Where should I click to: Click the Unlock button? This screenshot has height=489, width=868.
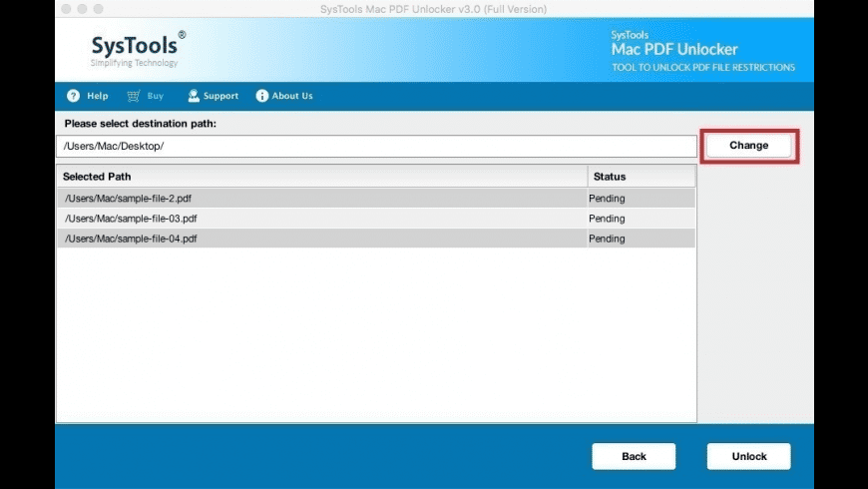(x=749, y=456)
